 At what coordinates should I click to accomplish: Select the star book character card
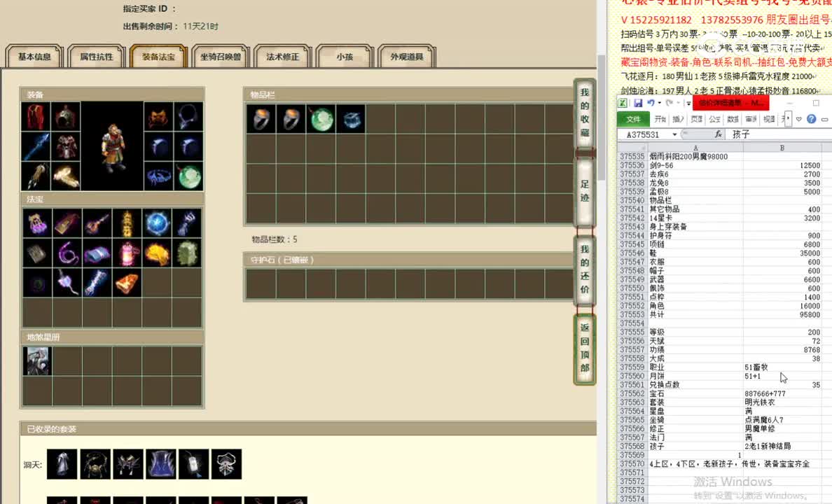click(x=37, y=360)
